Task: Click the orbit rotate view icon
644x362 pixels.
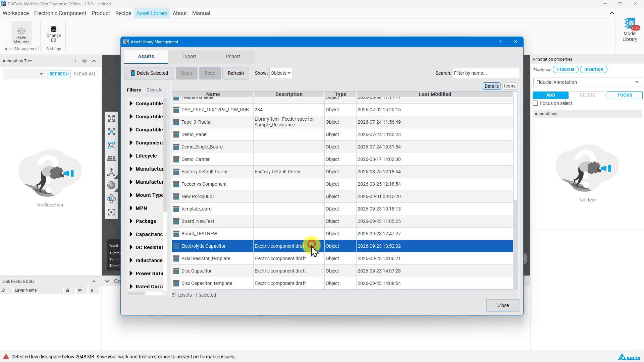Action: [x=111, y=199]
